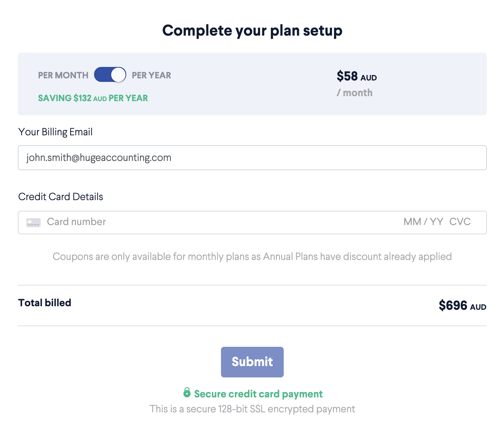The image size is (504, 428).
Task: Toggle the monthly/yearly billing switch
Action: click(x=110, y=75)
